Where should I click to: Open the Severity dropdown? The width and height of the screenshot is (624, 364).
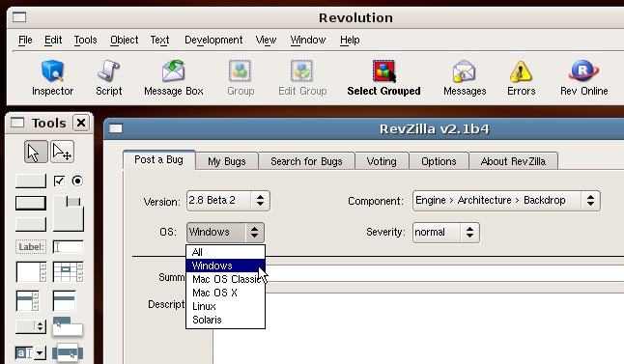point(445,233)
